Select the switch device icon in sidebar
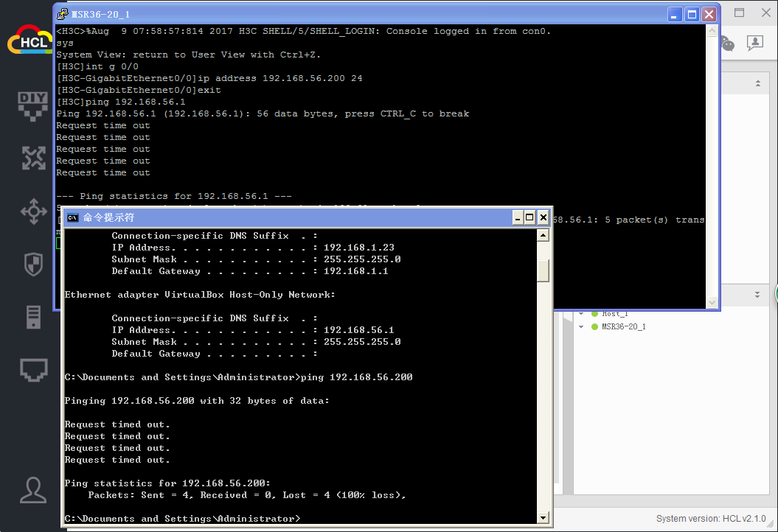Screen dimensions: 778x532 pyautogui.click(x=33, y=211)
